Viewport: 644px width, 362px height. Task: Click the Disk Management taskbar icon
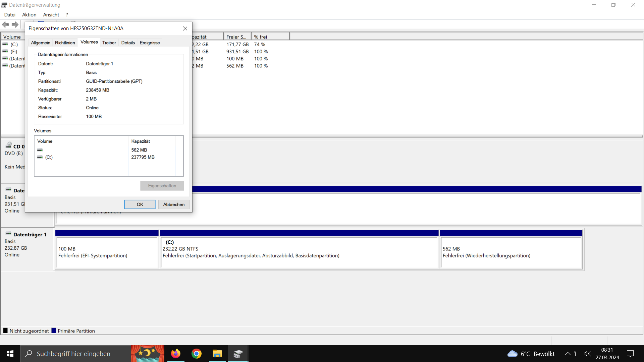[238, 354]
